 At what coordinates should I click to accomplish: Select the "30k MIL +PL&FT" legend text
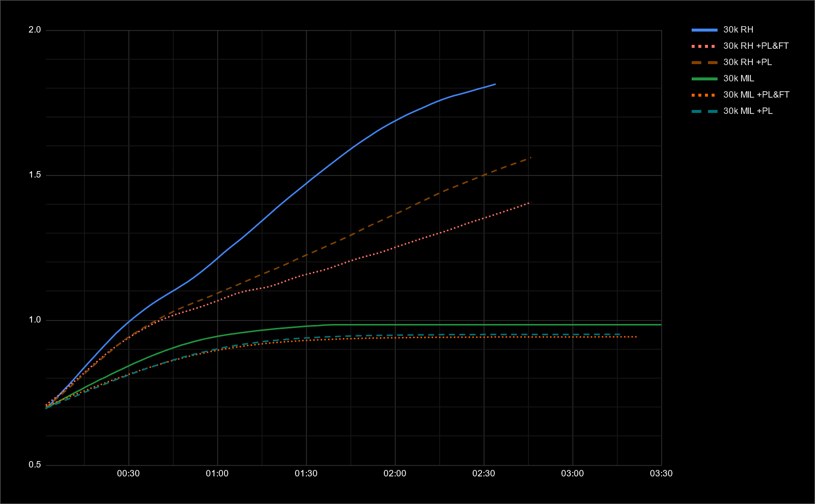coord(756,95)
